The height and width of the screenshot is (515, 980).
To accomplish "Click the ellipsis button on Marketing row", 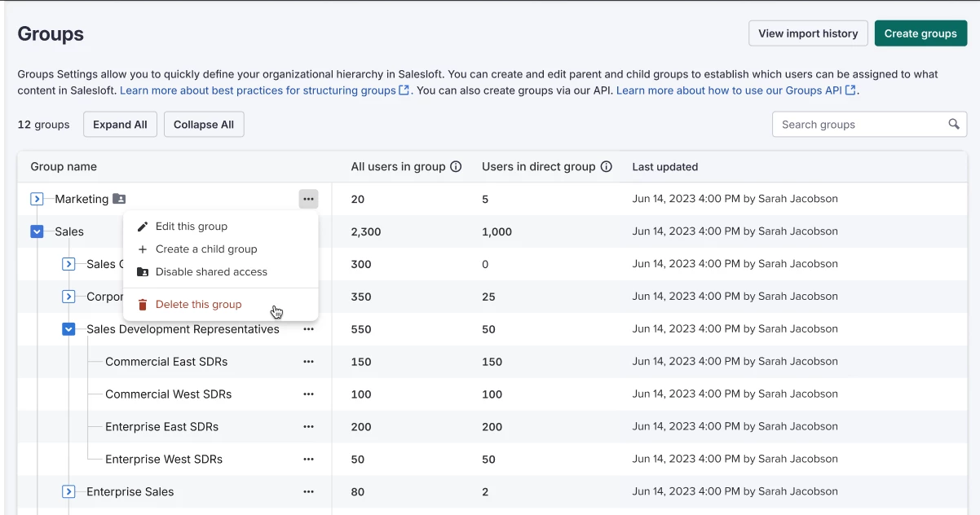I will (x=308, y=199).
